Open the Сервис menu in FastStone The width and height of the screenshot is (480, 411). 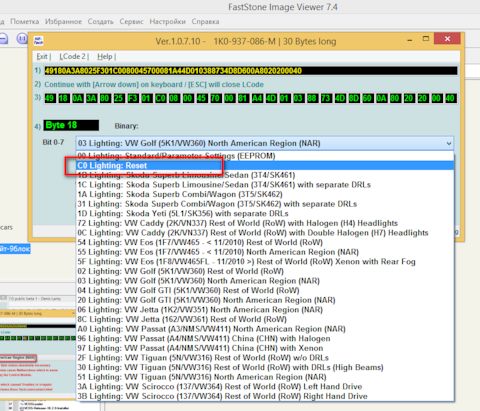131,21
